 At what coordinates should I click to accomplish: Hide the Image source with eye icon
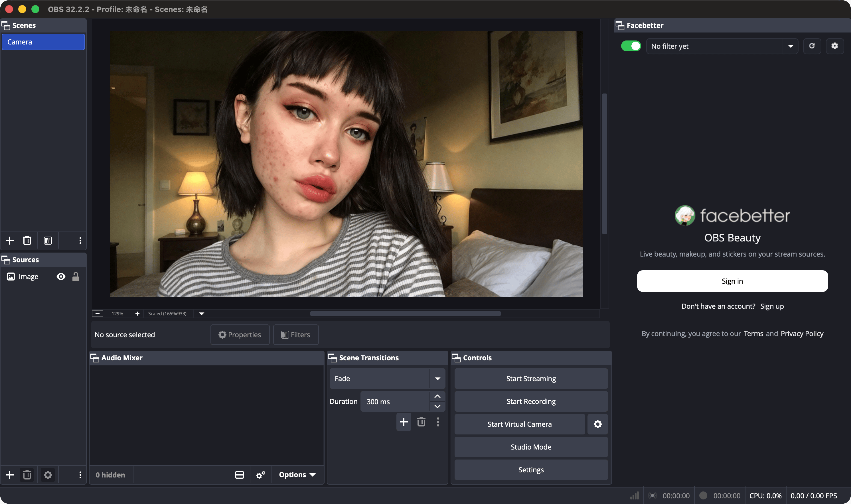[61, 277]
